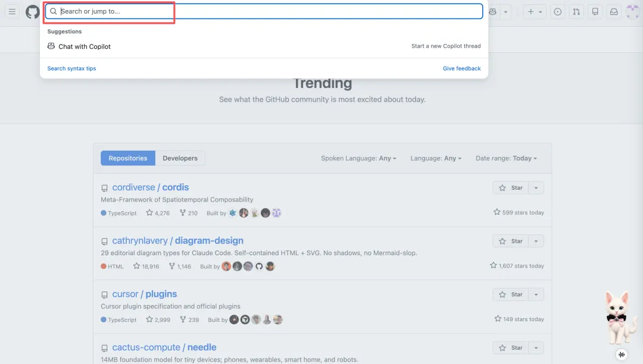Click first contributor avatar for cursor/plugins
Viewport: 643px width, 364px height.
point(234,320)
